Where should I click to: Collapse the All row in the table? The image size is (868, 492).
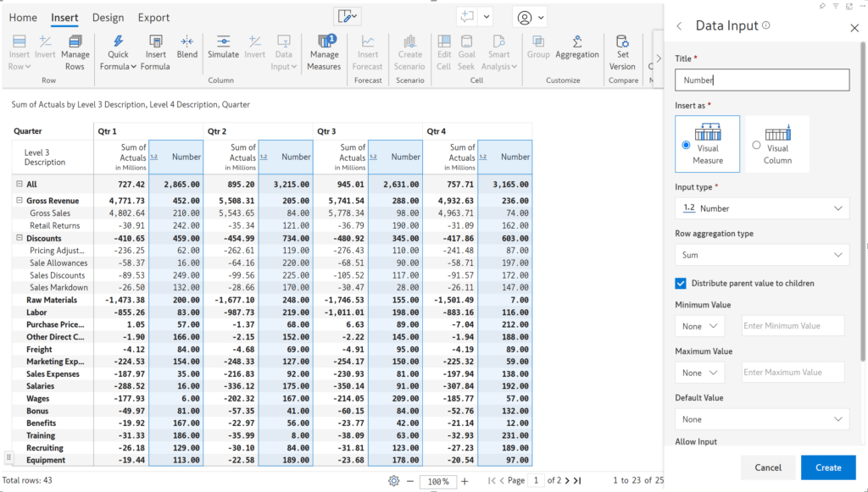coord(19,184)
